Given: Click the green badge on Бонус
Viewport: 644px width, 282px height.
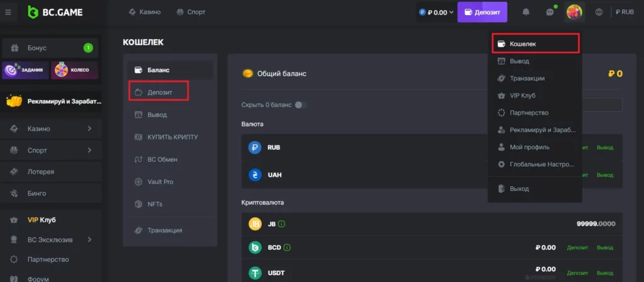Looking at the screenshot, I should (x=88, y=48).
